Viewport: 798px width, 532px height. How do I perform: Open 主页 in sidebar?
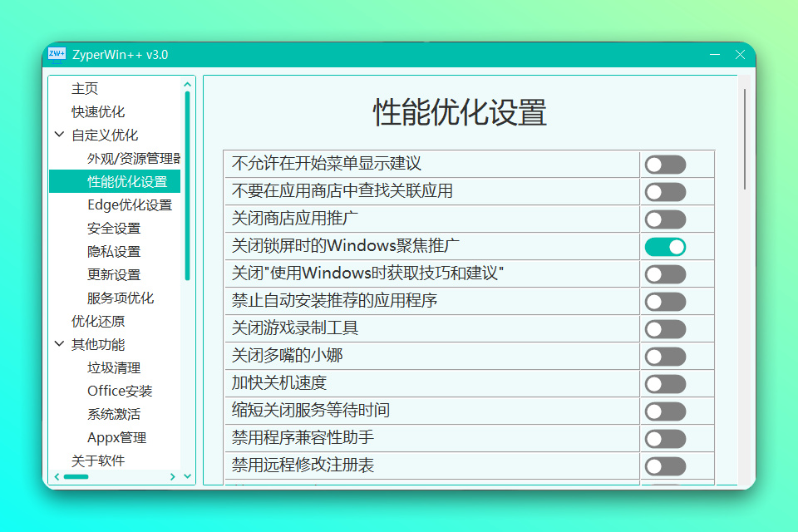[85, 89]
